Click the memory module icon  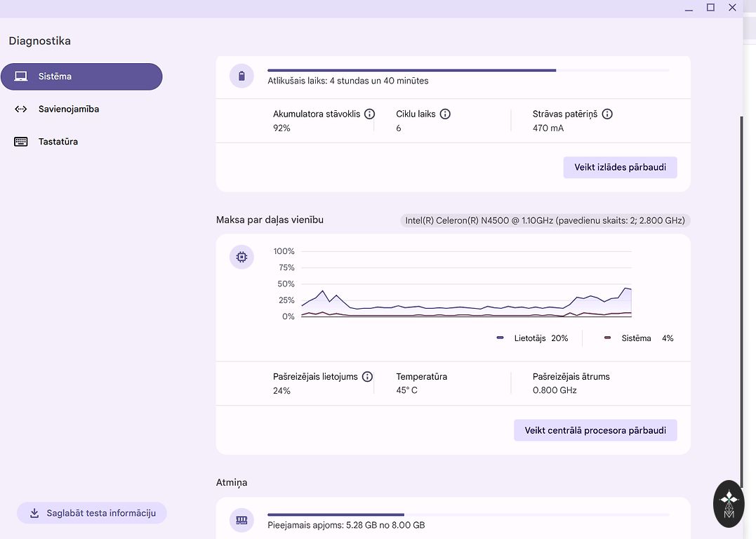[x=241, y=520]
